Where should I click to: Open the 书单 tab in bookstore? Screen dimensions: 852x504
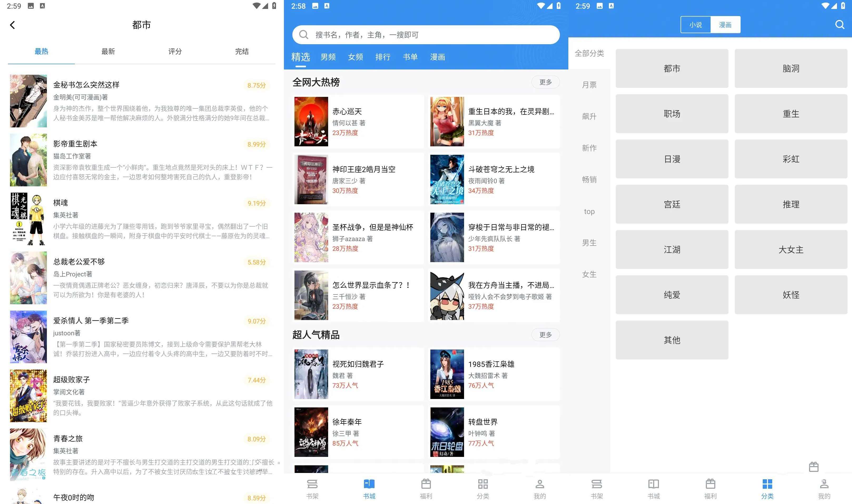[410, 57]
